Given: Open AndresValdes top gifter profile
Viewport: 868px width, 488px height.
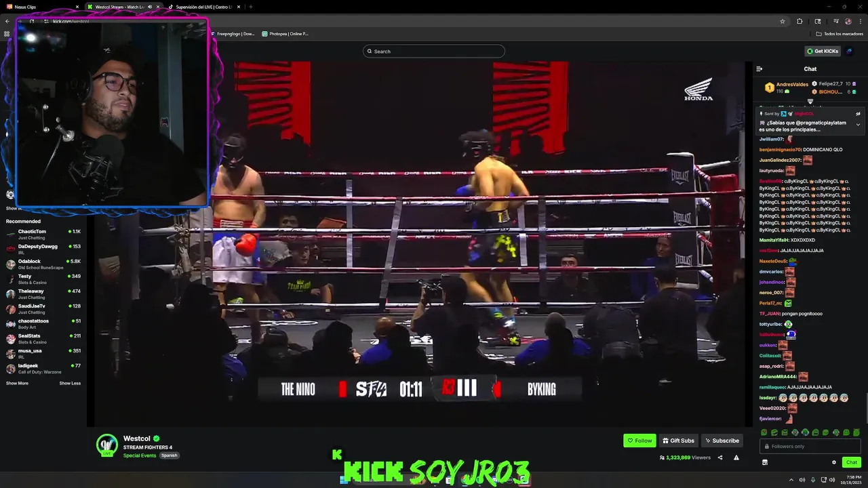Looking at the screenshot, I should click(x=792, y=85).
